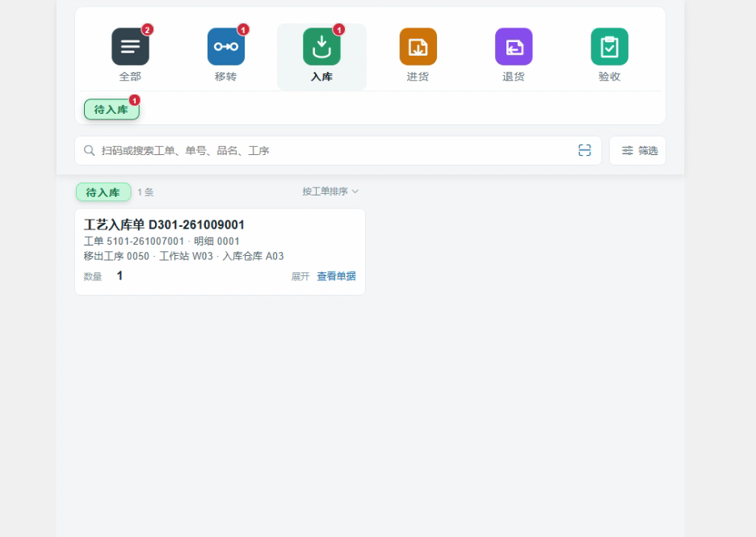Select the 移转 transfer icon
Screen dimensions: 756x537
[225, 47]
